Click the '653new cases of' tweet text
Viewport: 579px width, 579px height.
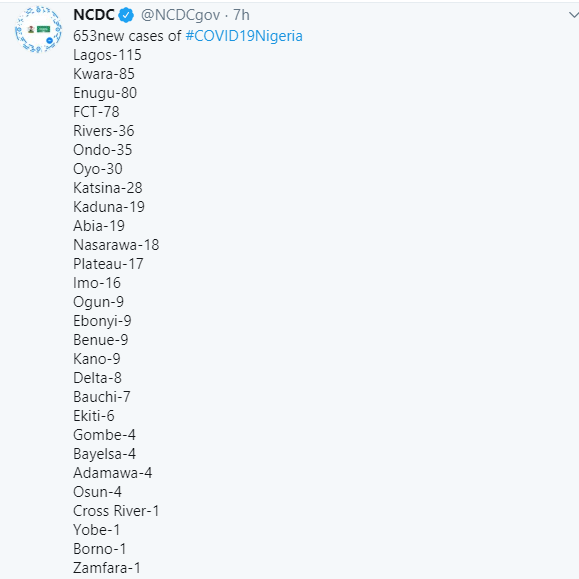(127, 36)
